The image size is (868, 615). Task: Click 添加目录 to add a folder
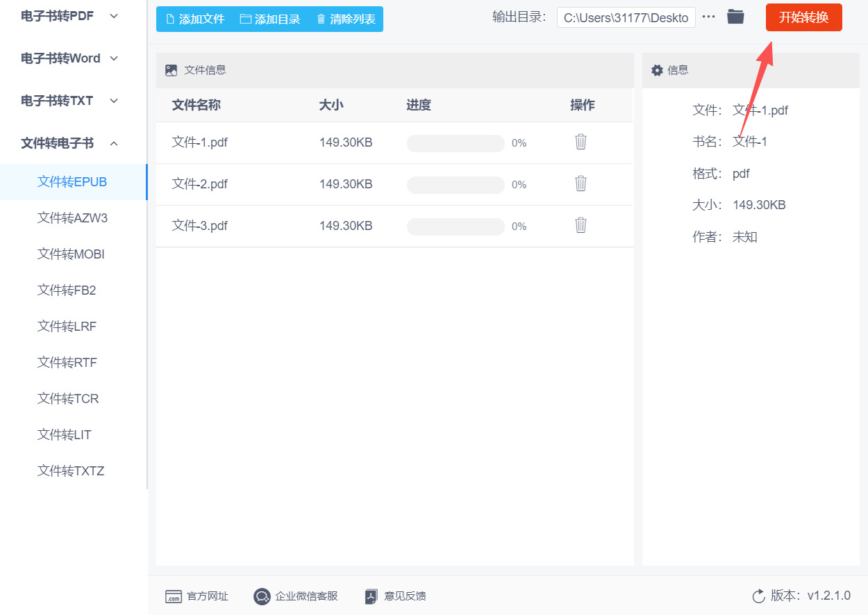(x=270, y=19)
